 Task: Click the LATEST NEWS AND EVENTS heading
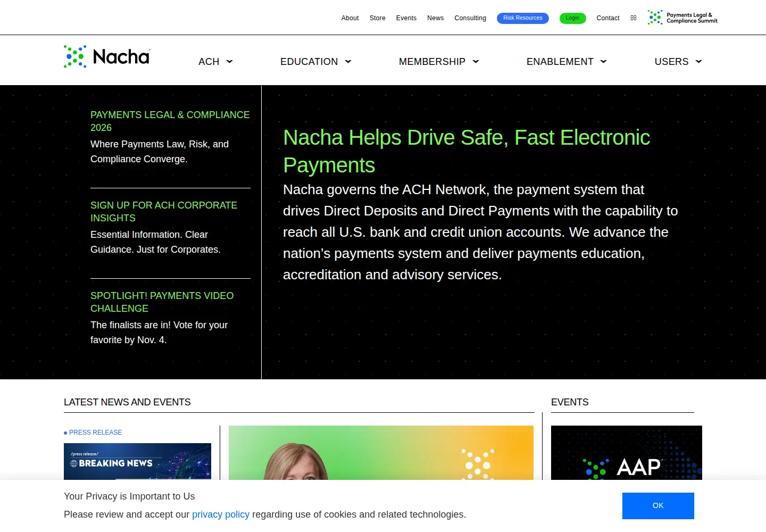pyautogui.click(x=127, y=402)
